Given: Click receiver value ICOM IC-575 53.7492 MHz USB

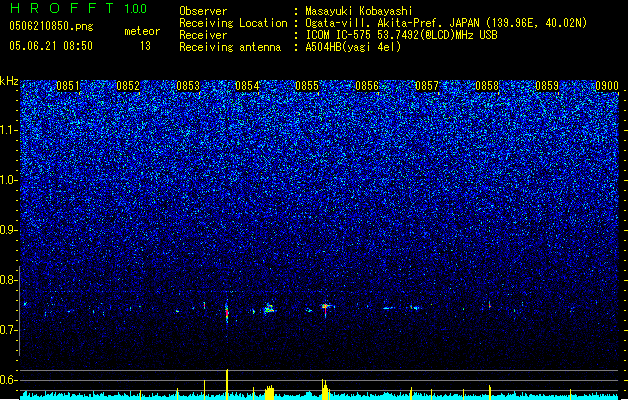Looking at the screenshot, I should [x=402, y=35].
